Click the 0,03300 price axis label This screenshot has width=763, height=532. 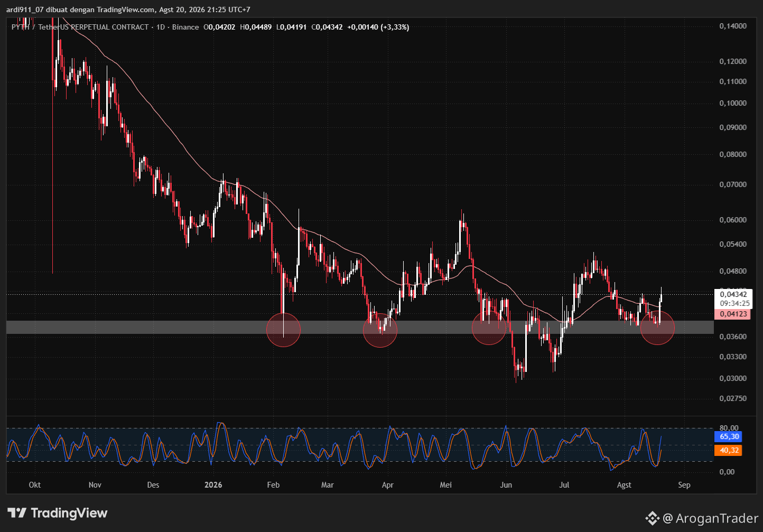click(733, 357)
